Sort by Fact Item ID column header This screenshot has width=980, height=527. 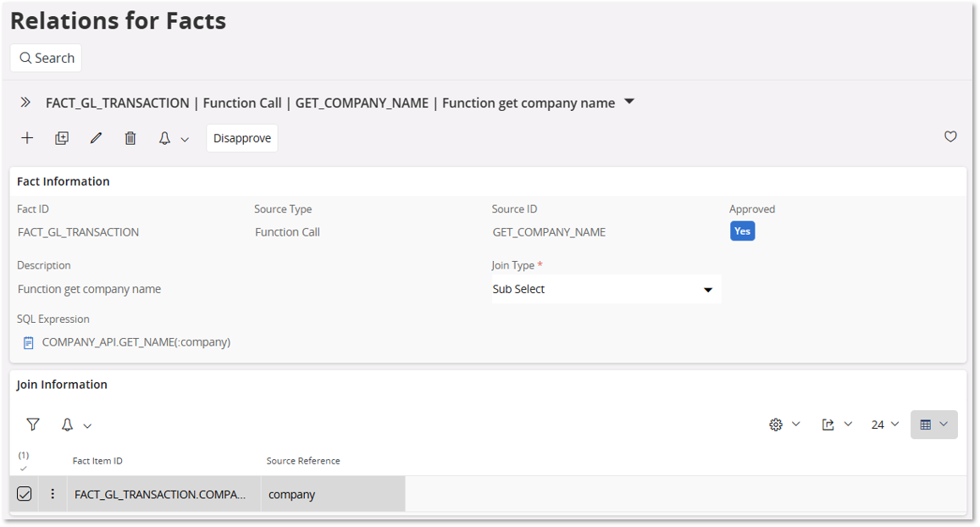97,461
